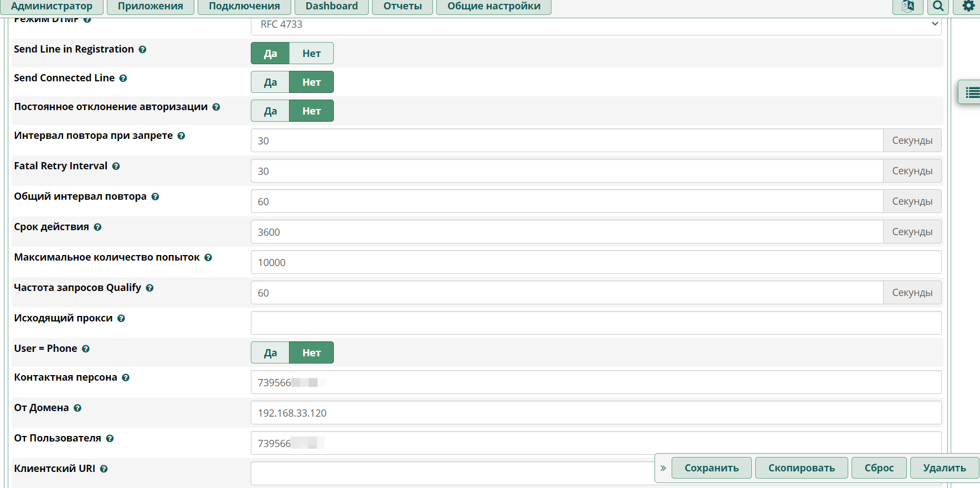This screenshot has width=980, height=488.
Task: Expand the Общие настройки menu
Action: 493,6
